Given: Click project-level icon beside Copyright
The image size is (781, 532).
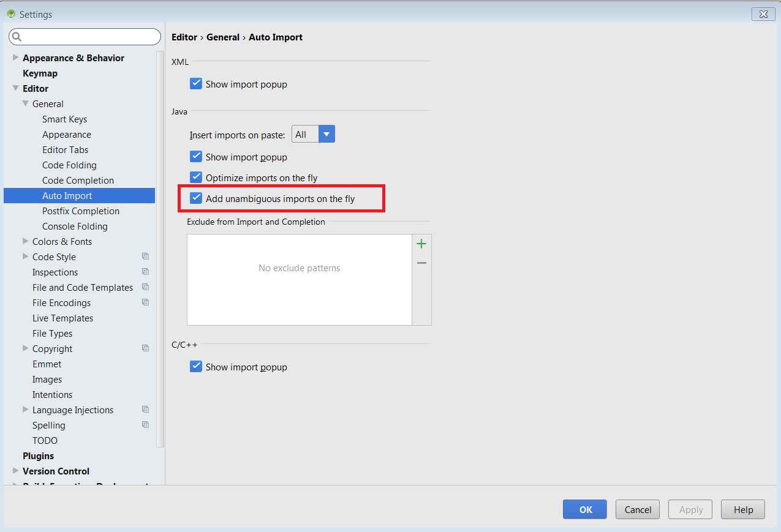Looking at the screenshot, I should (145, 348).
